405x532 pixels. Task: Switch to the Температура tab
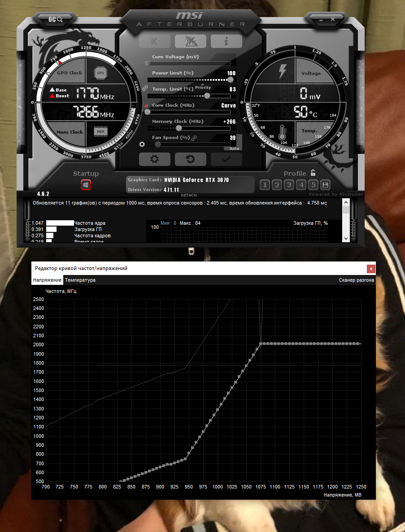80,280
